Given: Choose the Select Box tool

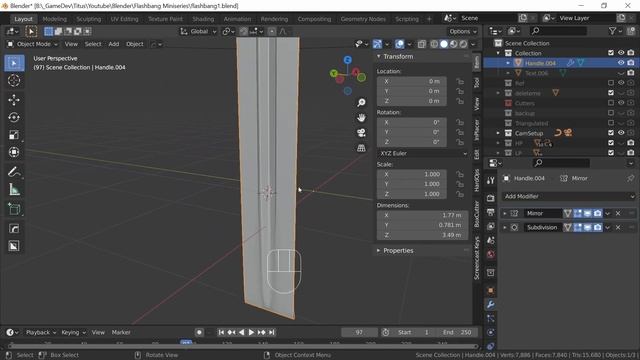Looking at the screenshot, I should 14,63.
